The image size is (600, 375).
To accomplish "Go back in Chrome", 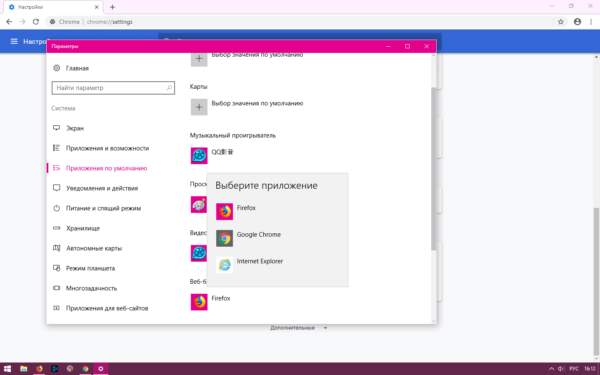I will point(9,22).
